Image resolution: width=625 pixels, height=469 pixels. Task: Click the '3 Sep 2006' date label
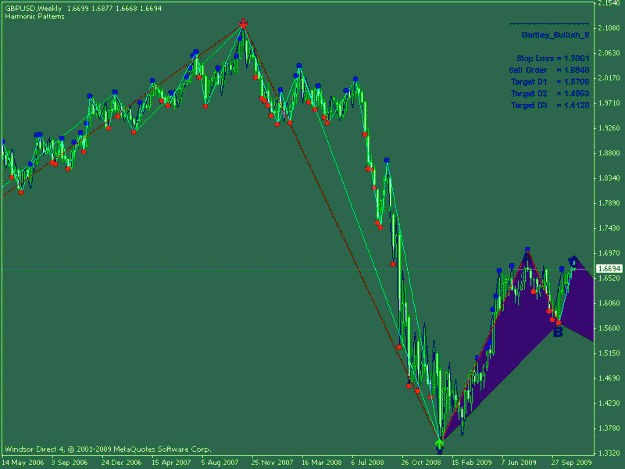pos(69,463)
